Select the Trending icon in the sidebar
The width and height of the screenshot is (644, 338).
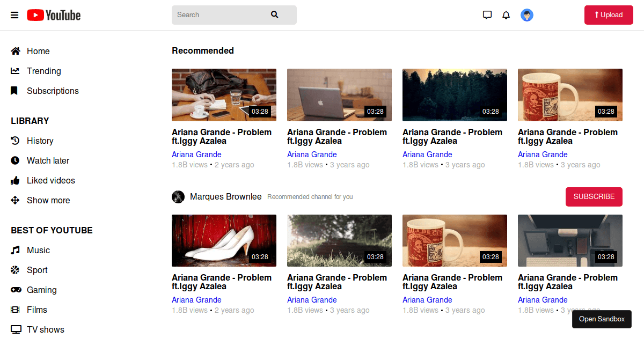click(15, 71)
